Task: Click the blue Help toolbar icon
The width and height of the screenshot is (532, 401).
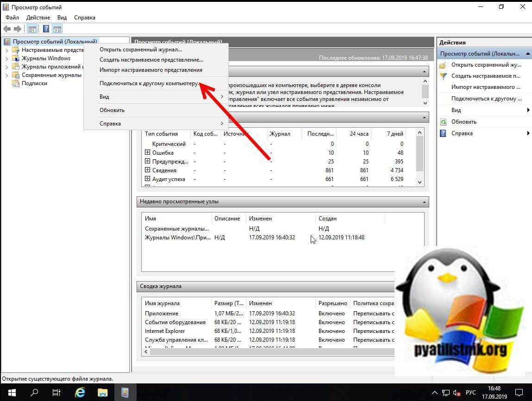Action: (x=46, y=29)
